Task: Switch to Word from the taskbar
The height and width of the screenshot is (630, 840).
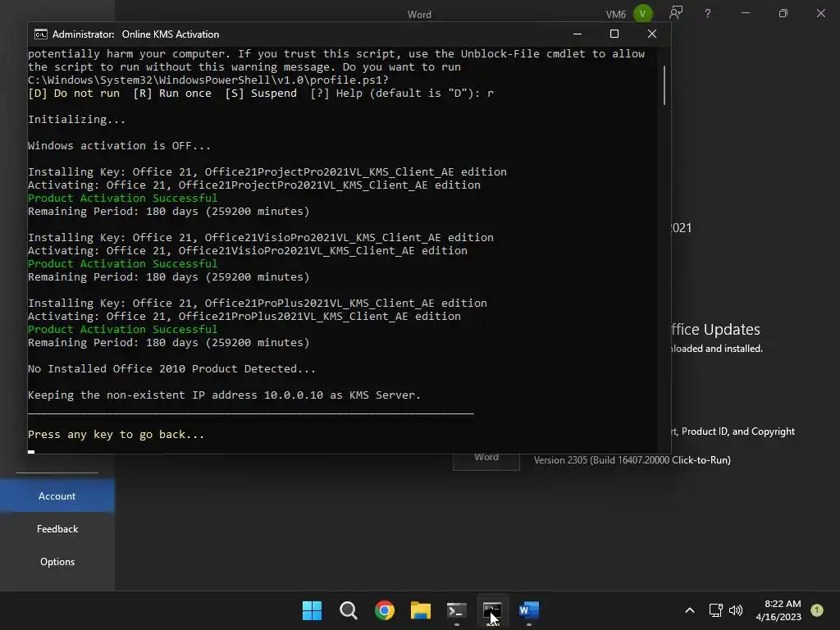Action: pos(529,610)
